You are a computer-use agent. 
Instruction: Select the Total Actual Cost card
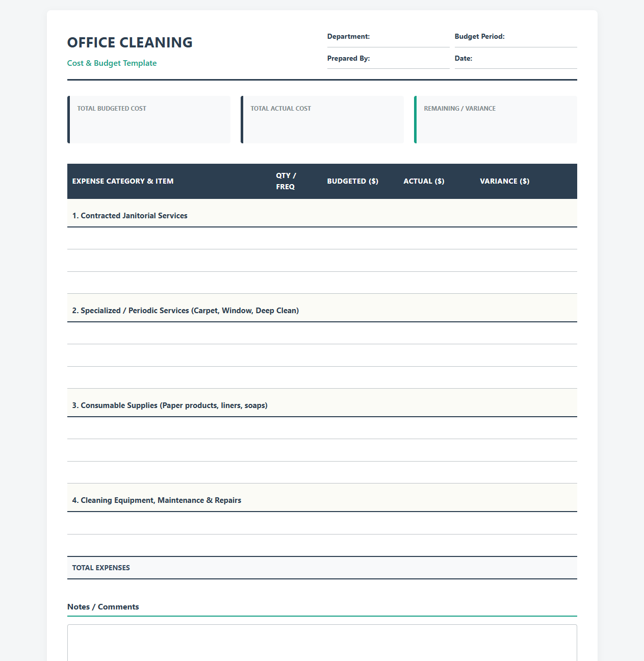tap(322, 119)
